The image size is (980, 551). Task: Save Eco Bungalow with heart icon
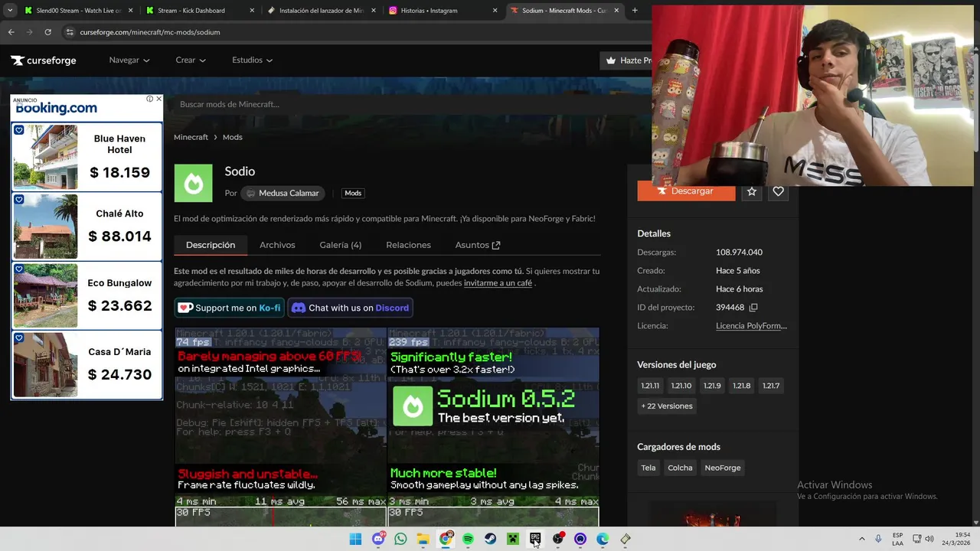(x=19, y=269)
